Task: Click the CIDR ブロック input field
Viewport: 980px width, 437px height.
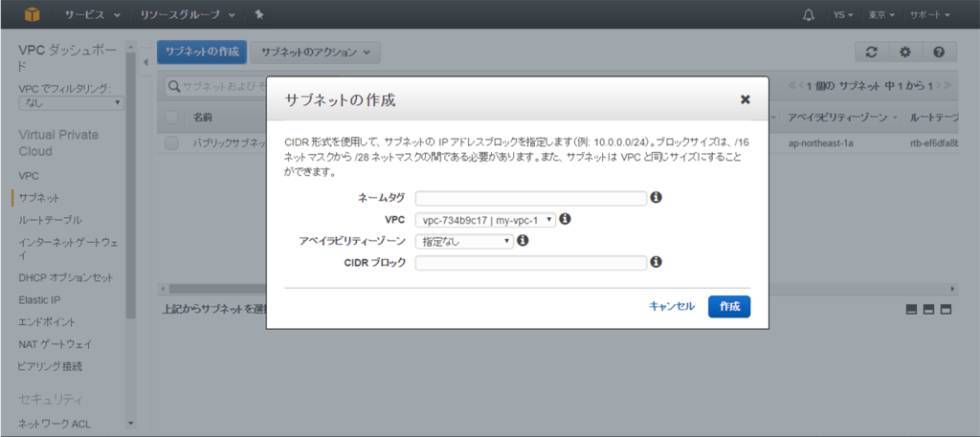Action: click(x=530, y=264)
